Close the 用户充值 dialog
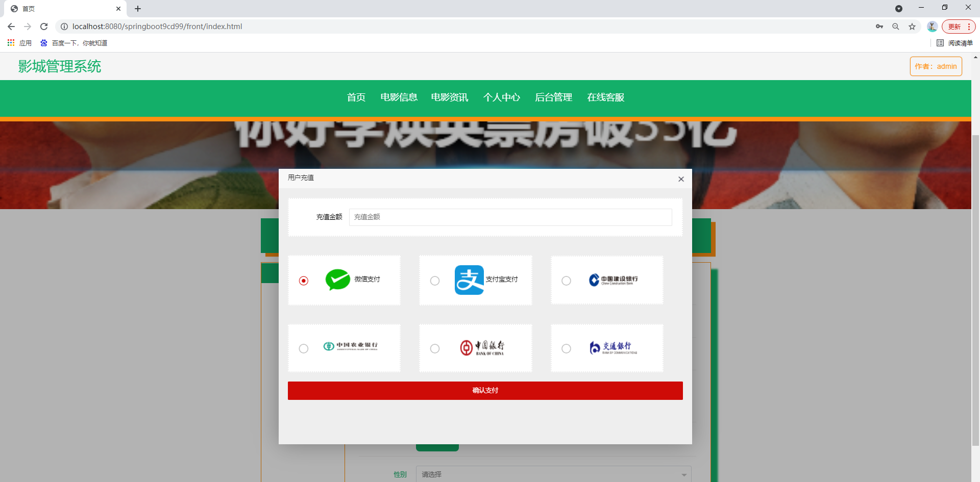 coord(681,179)
